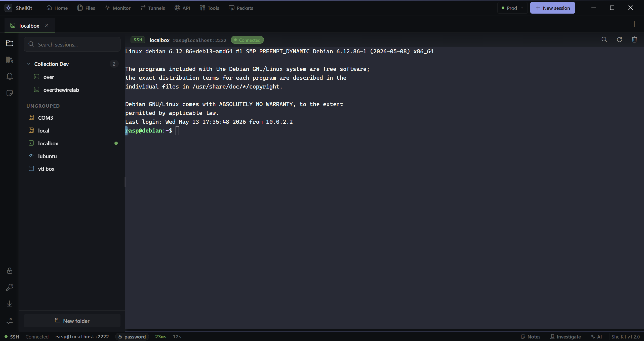Click the SSH status indicator in status bar

click(12, 336)
